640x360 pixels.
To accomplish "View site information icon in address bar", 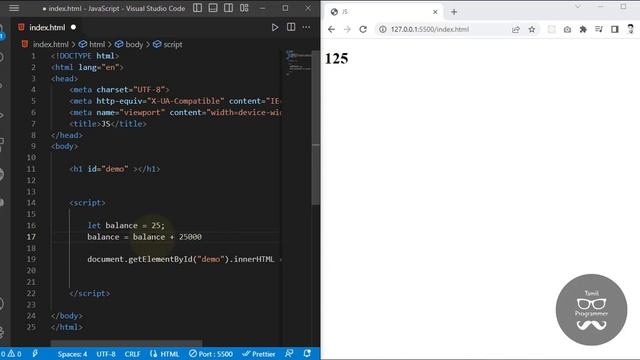I will coord(382,29).
